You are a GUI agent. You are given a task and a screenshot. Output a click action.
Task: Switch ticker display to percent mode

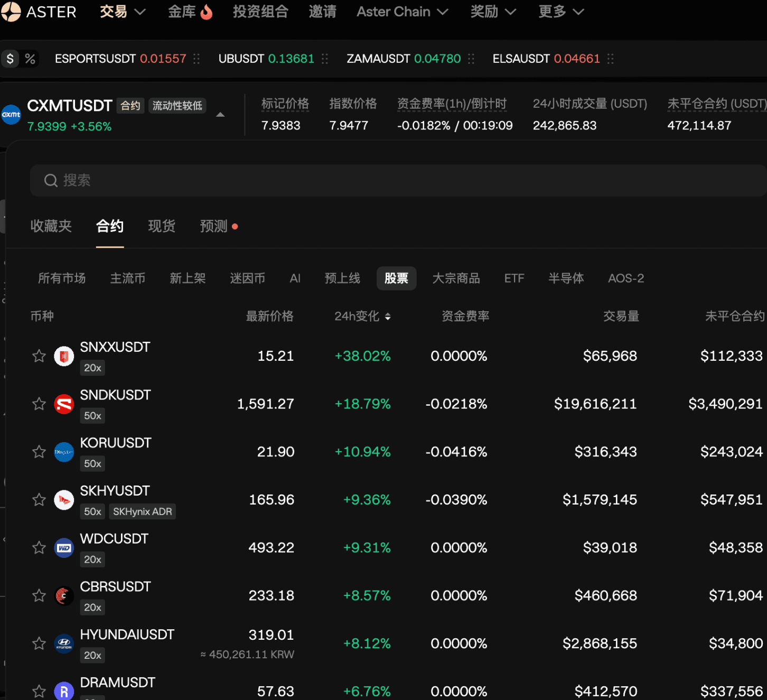coord(30,59)
